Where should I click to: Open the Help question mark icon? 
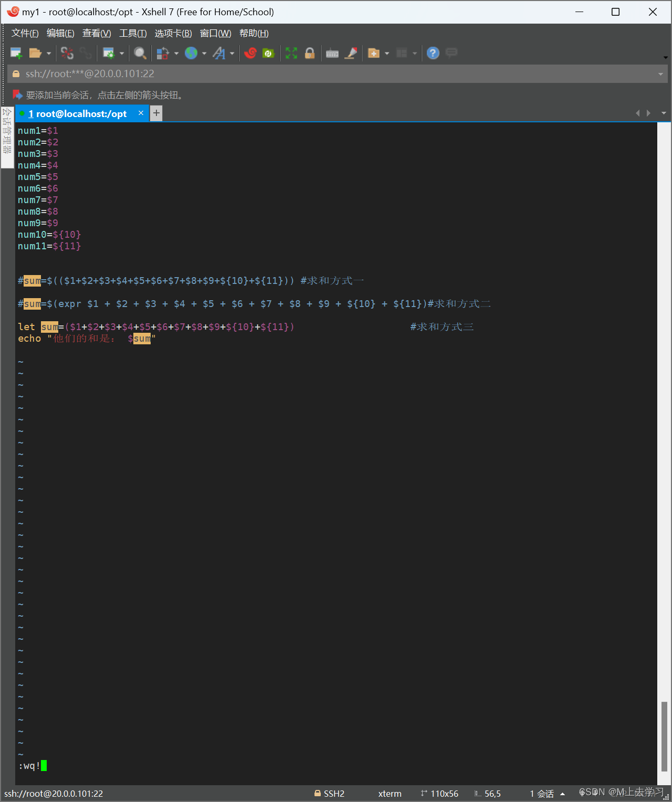pyautogui.click(x=433, y=53)
